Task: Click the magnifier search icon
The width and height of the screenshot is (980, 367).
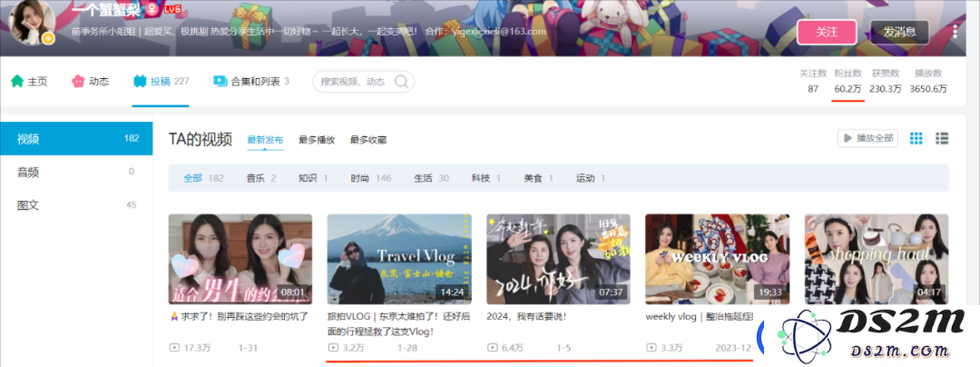Action: click(402, 81)
